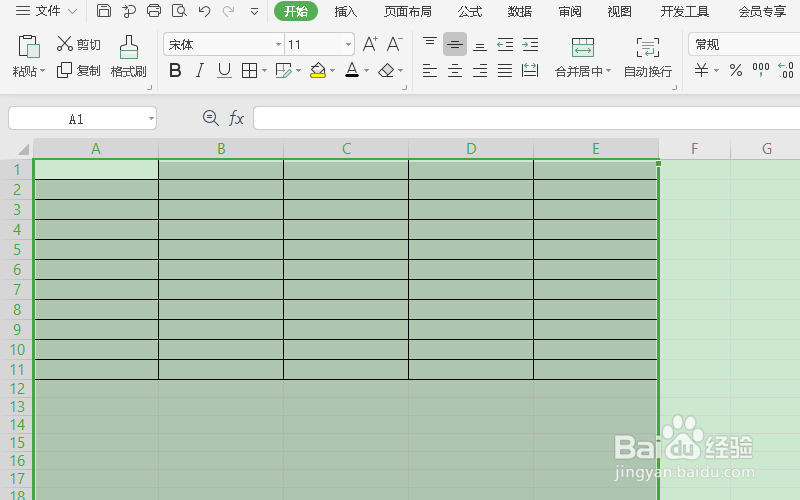Screen dimensions: 800x500
Task: Cut selection with 剪切
Action: point(79,44)
